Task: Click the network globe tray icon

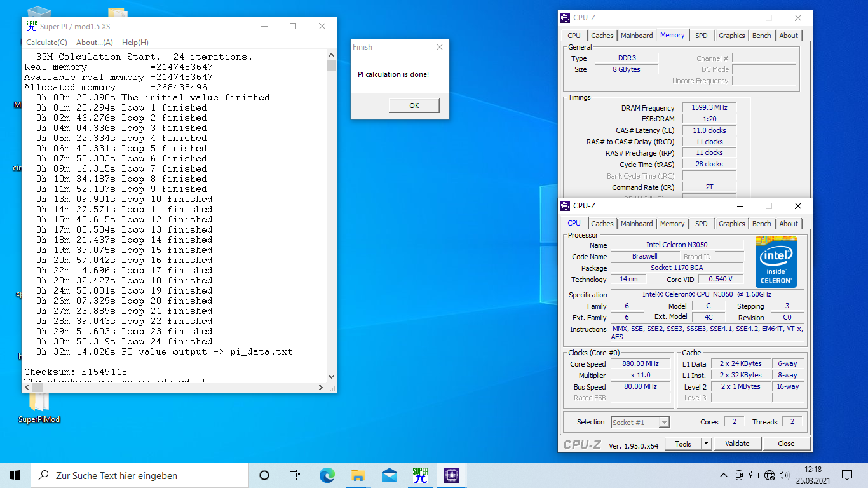Action: (770, 475)
